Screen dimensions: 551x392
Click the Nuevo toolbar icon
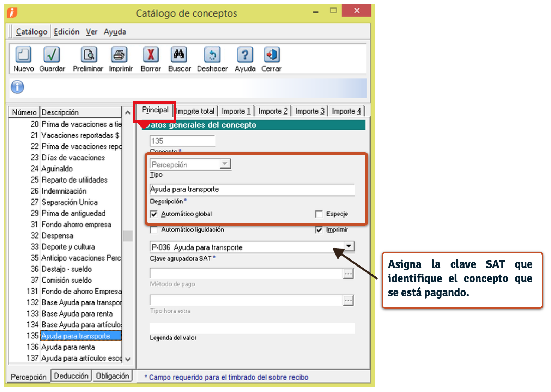click(23, 55)
